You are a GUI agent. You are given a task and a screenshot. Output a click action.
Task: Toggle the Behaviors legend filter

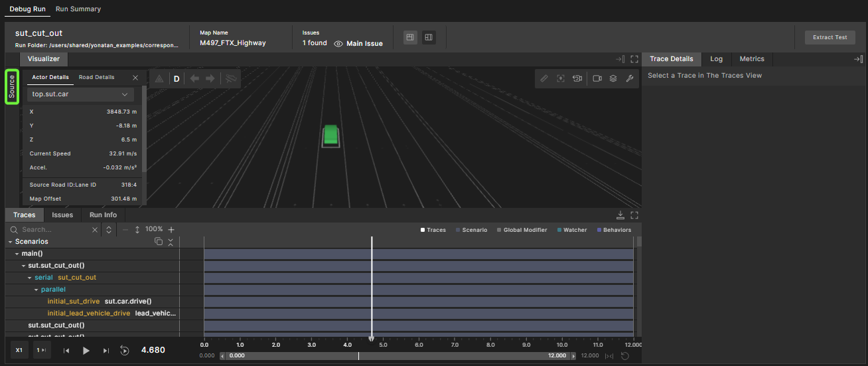(x=613, y=230)
